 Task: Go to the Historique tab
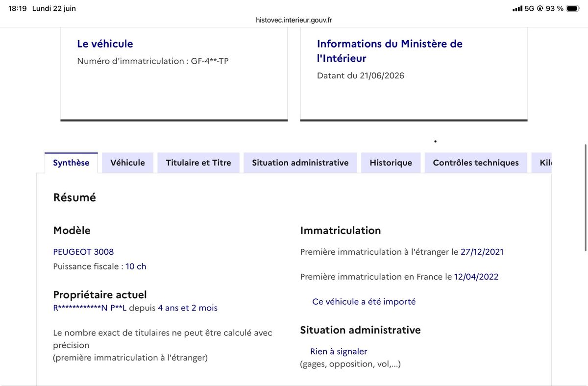coord(391,163)
